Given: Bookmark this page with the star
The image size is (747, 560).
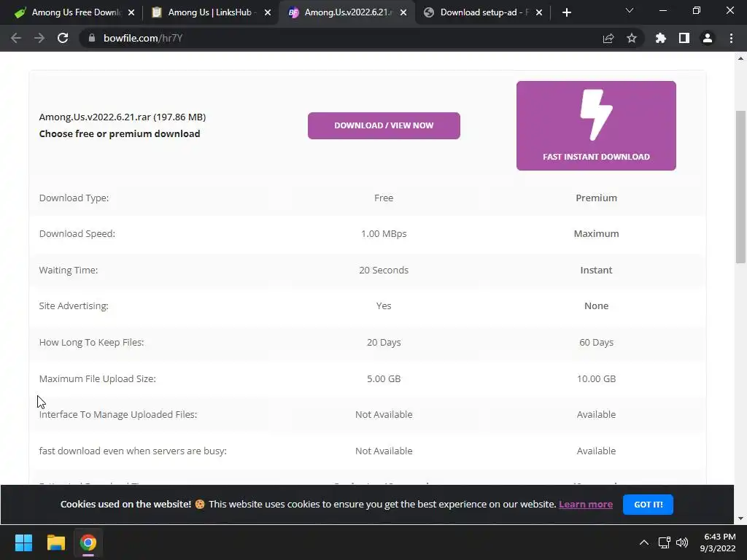Looking at the screenshot, I should point(632,38).
